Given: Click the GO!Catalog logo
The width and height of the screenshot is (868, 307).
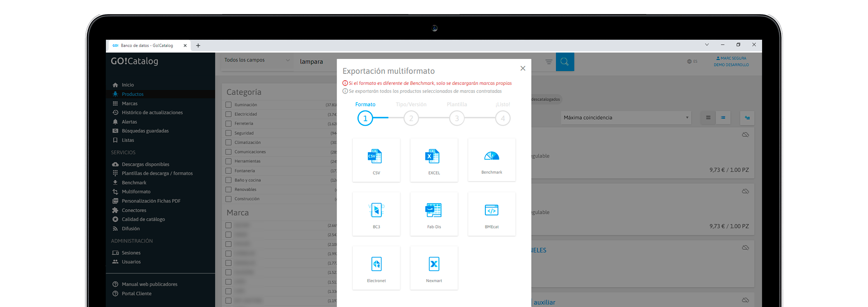Looking at the screenshot, I should point(134,61).
